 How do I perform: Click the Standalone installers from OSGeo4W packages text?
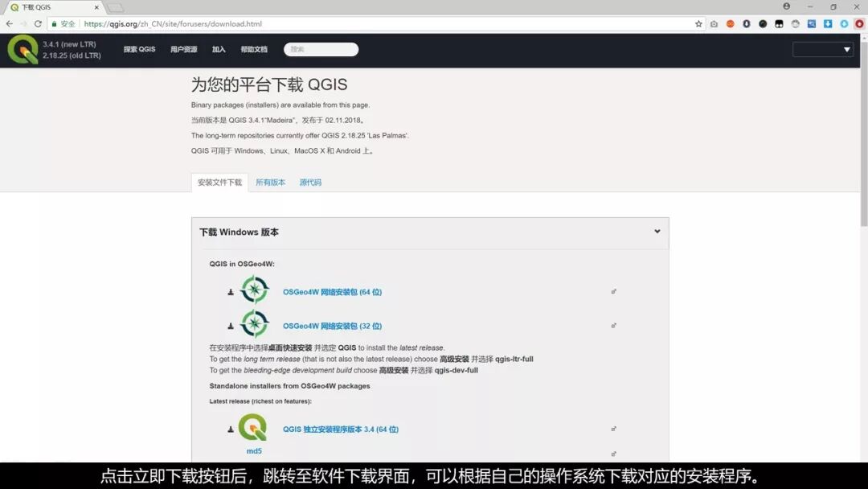(289, 386)
